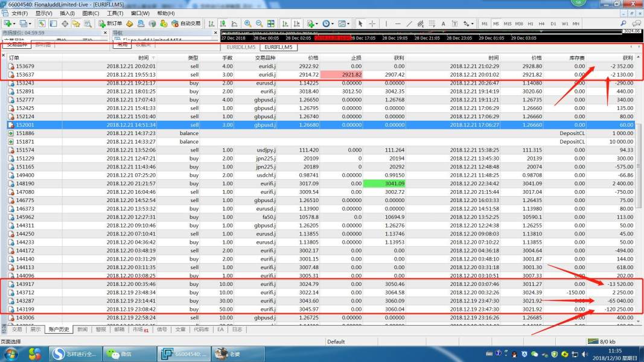
Task: Expand the new chart dropdown arrow
Action: pos(14,24)
